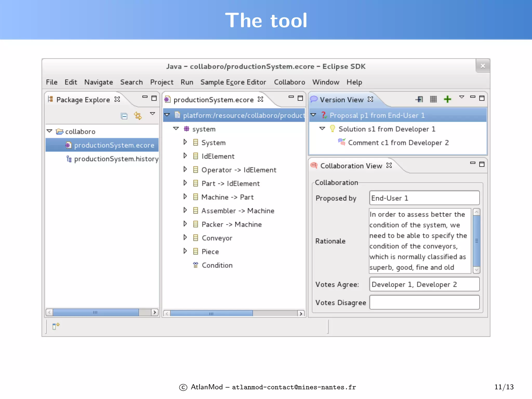
Task: Click the fast view icon in status bar
Action: 56,326
